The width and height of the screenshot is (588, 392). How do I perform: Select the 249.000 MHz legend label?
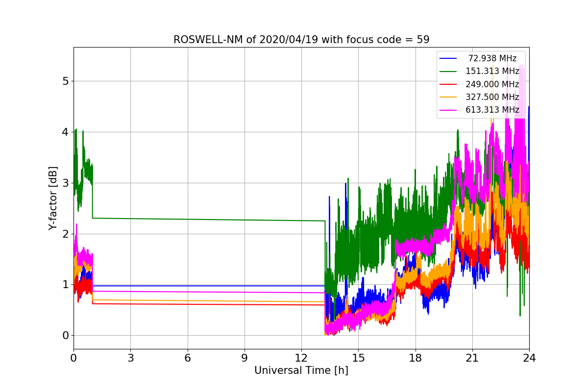492,84
